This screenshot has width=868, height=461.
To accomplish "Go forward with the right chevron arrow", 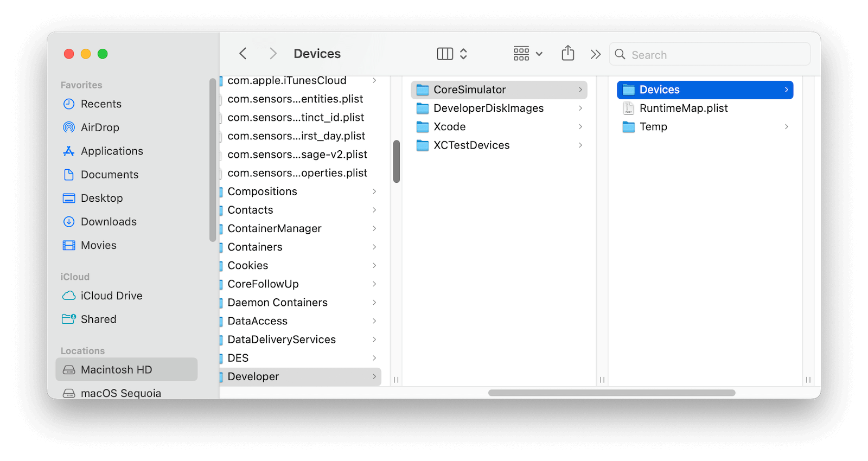I will coord(273,54).
